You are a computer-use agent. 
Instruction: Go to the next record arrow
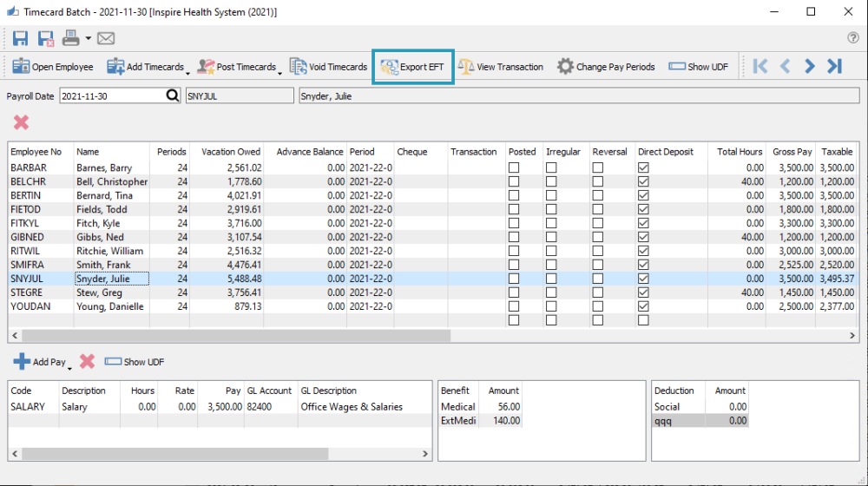pos(810,67)
